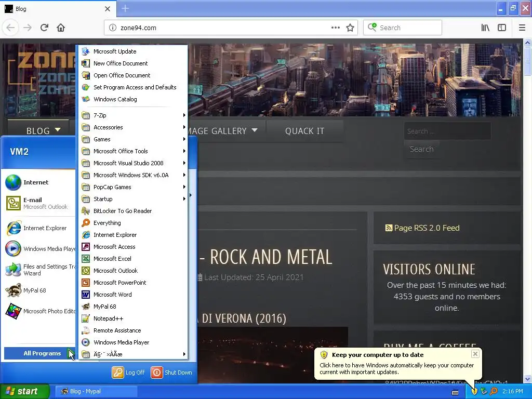
Task: Expand the Accessories folder
Action: (x=134, y=127)
